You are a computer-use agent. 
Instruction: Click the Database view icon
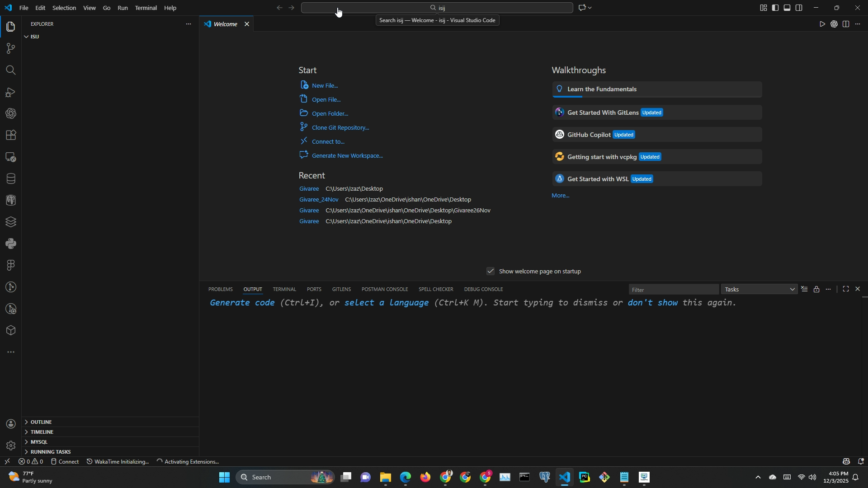[10, 179]
